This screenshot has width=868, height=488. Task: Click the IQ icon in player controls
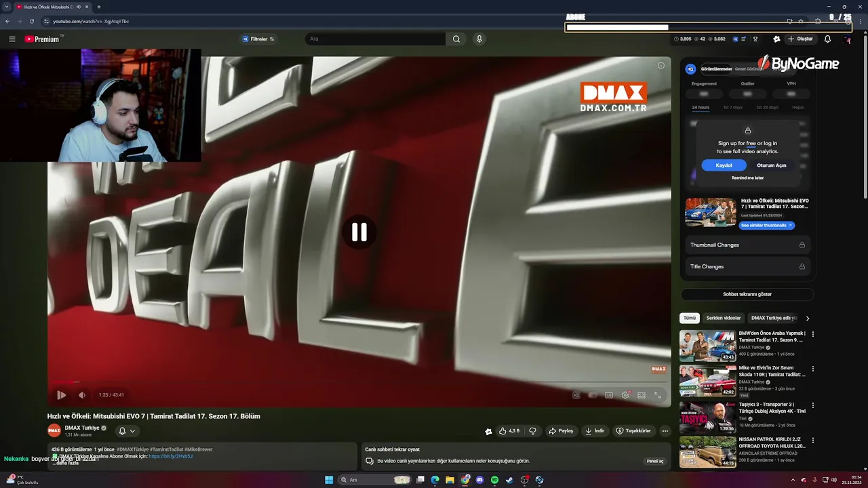tap(576, 395)
